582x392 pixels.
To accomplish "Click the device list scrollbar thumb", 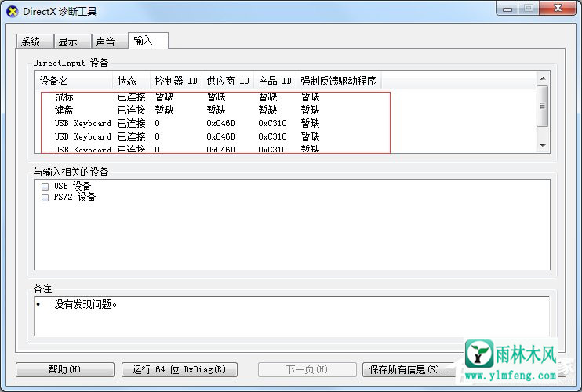I will [x=543, y=106].
